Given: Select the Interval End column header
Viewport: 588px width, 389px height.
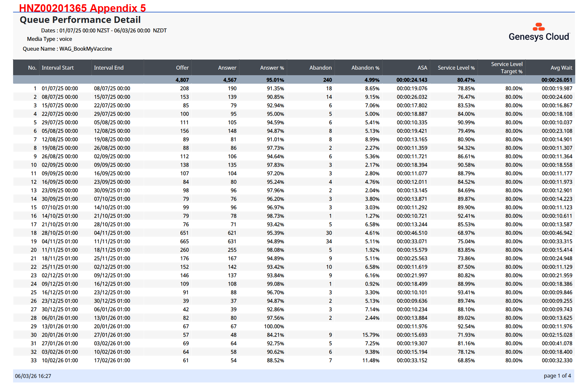Looking at the screenshot, I should pyautogui.click(x=109, y=68).
